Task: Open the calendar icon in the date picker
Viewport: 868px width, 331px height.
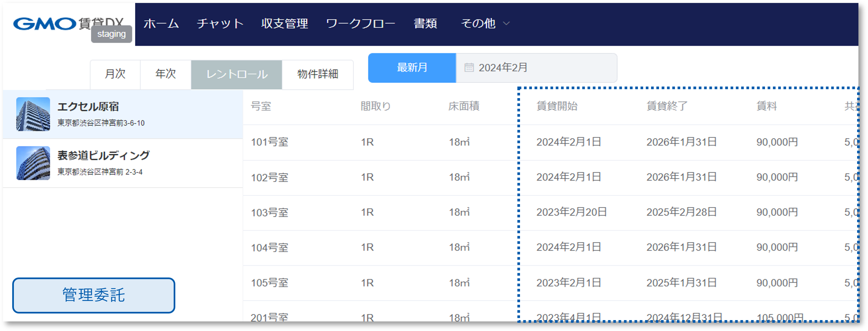Action: (x=469, y=67)
